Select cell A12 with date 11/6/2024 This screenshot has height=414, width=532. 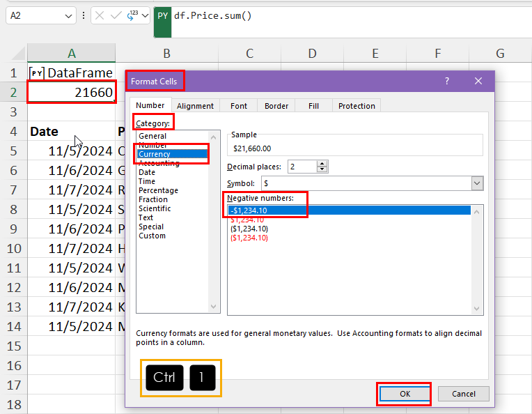pos(71,287)
